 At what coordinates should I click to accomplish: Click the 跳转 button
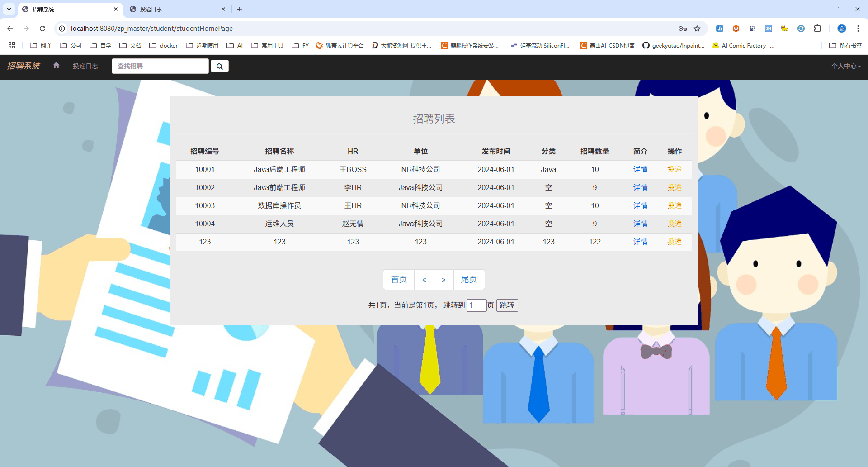[507, 305]
